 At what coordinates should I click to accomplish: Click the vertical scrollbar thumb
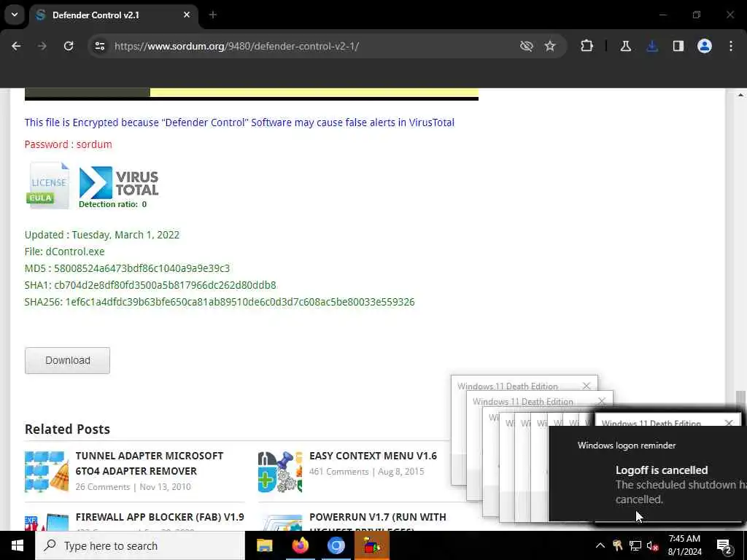[740, 399]
